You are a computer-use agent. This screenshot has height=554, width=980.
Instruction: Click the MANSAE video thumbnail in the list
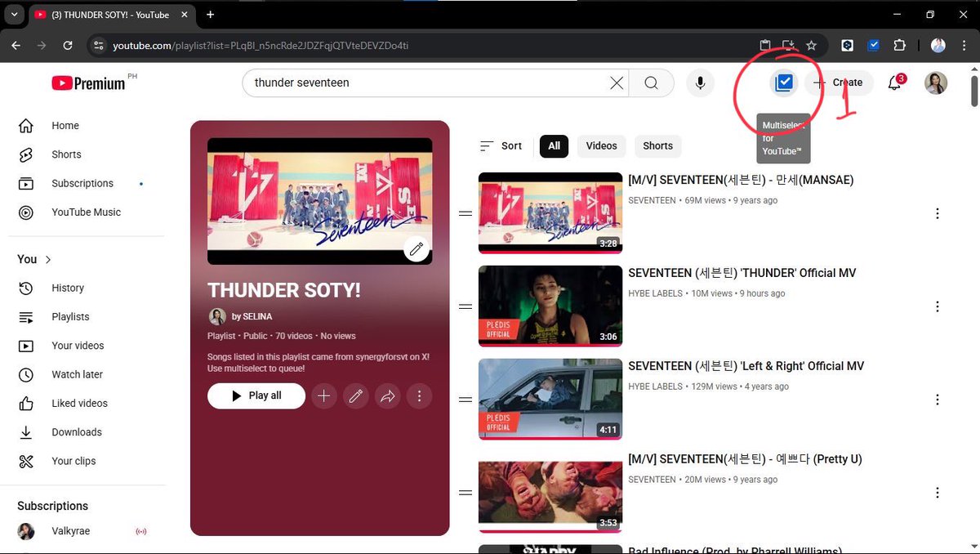pos(550,213)
